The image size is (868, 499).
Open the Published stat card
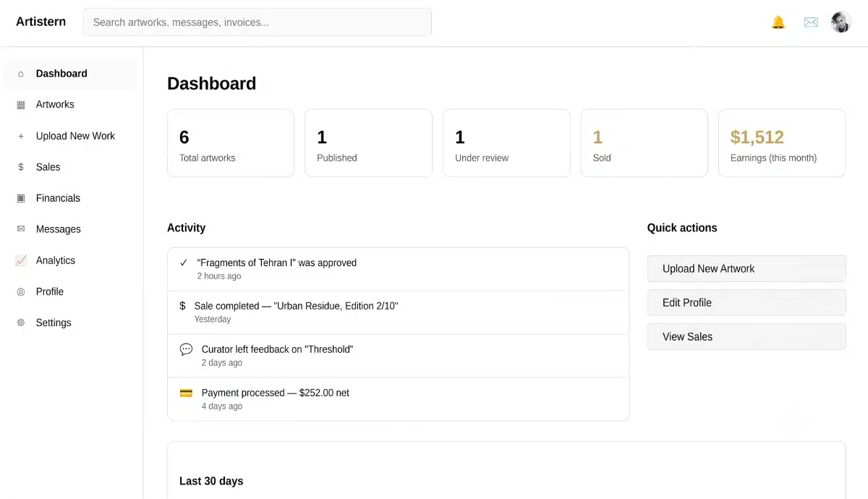[x=368, y=143]
